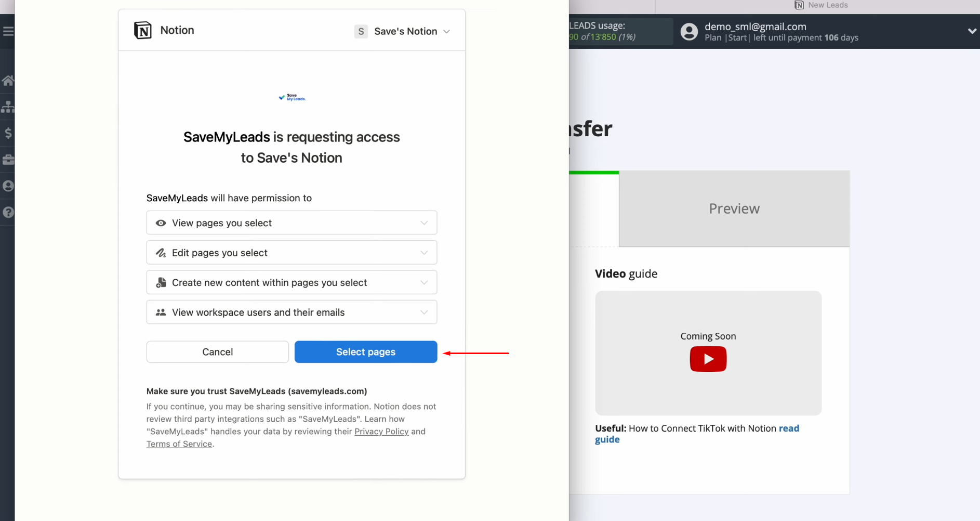The width and height of the screenshot is (980, 521).
Task: Switch to the Preview tab
Action: click(734, 209)
